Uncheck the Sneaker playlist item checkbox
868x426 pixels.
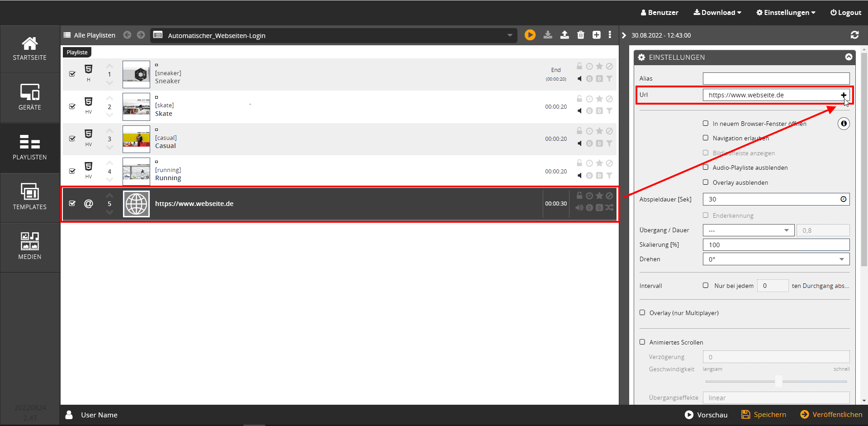pos(72,74)
